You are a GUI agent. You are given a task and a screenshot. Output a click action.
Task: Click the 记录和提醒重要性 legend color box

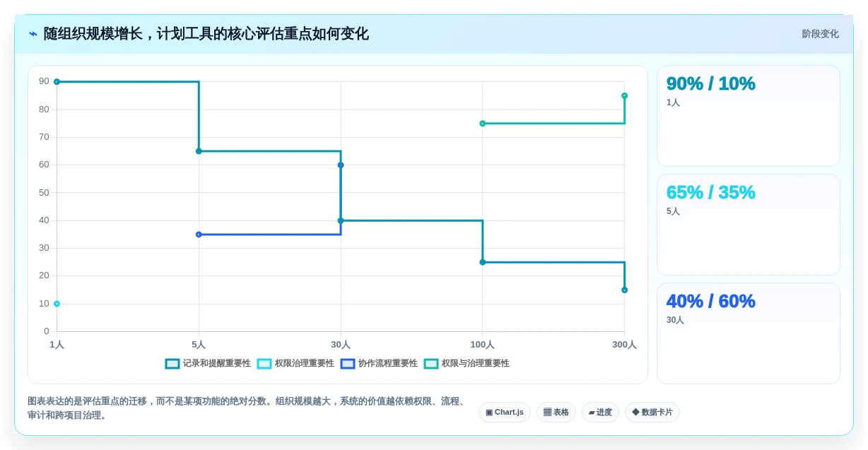point(172,363)
